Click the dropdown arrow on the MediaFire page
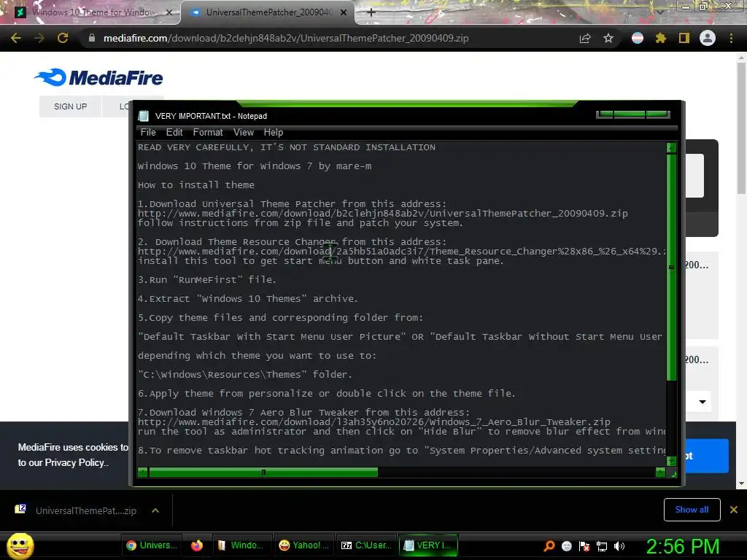Image resolution: width=747 pixels, height=560 pixels. 703,402
